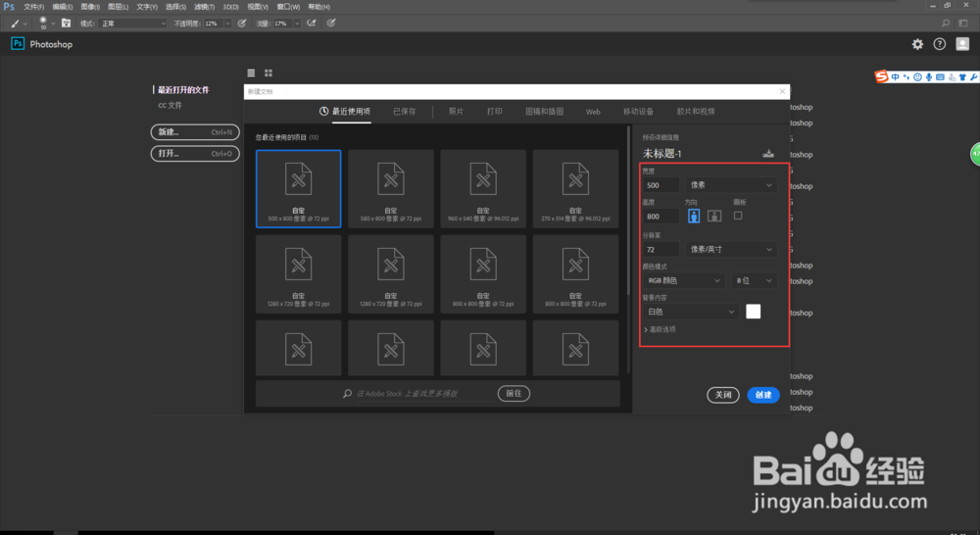980x535 pixels.
Task: Close the 新建文档 dialog with X
Action: (782, 91)
